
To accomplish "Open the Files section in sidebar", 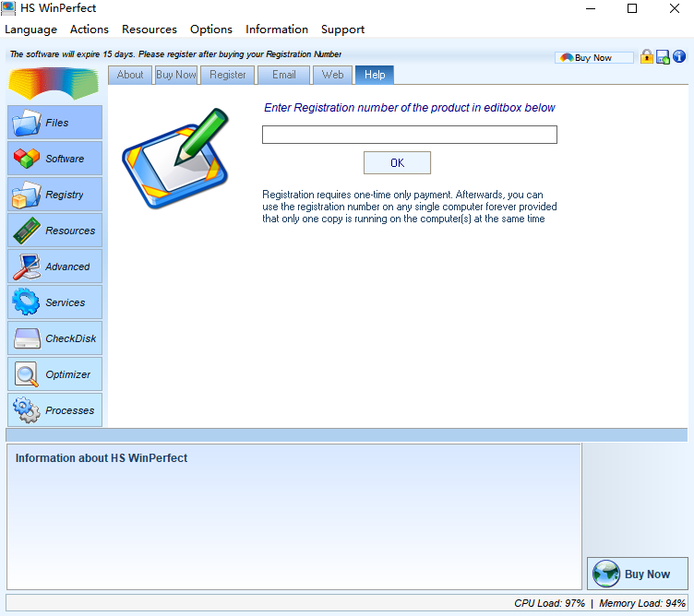I will (x=54, y=123).
